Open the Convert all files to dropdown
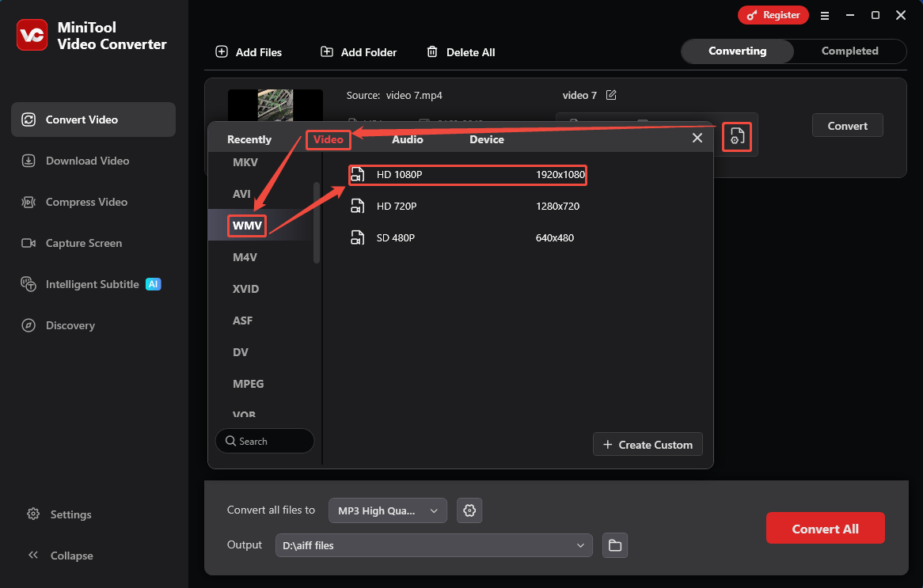Viewport: 923px width, 588px height. 387,510
